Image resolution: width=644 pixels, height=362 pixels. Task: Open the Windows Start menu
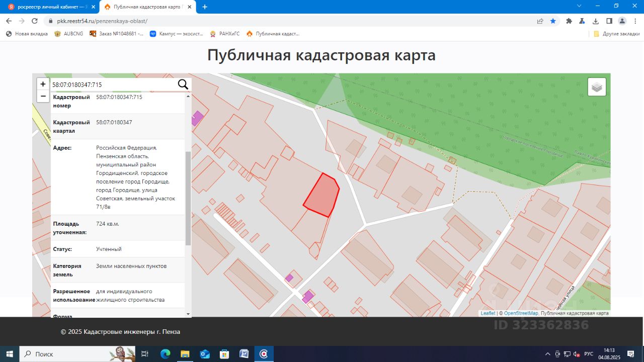click(10, 354)
